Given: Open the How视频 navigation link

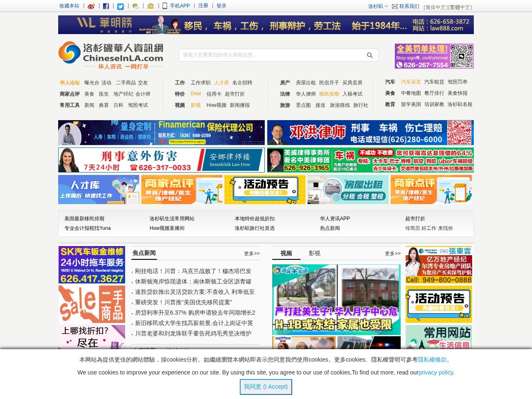Looking at the screenshot, I should [217, 105].
